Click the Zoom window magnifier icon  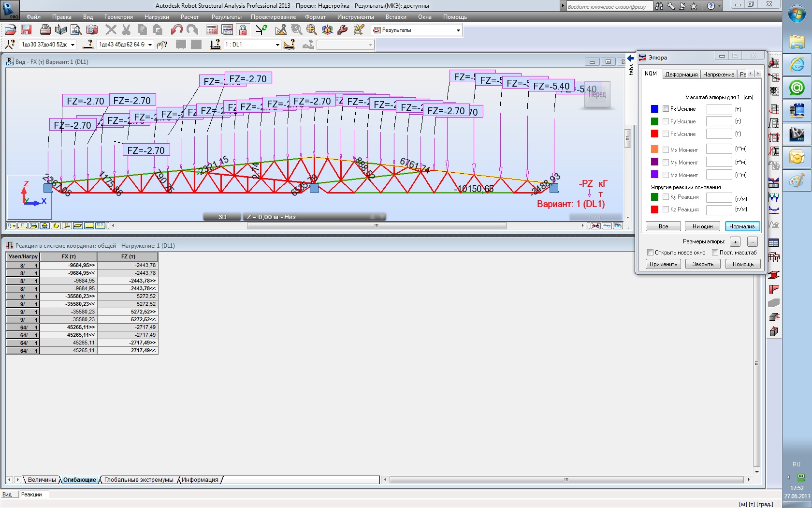(296, 30)
